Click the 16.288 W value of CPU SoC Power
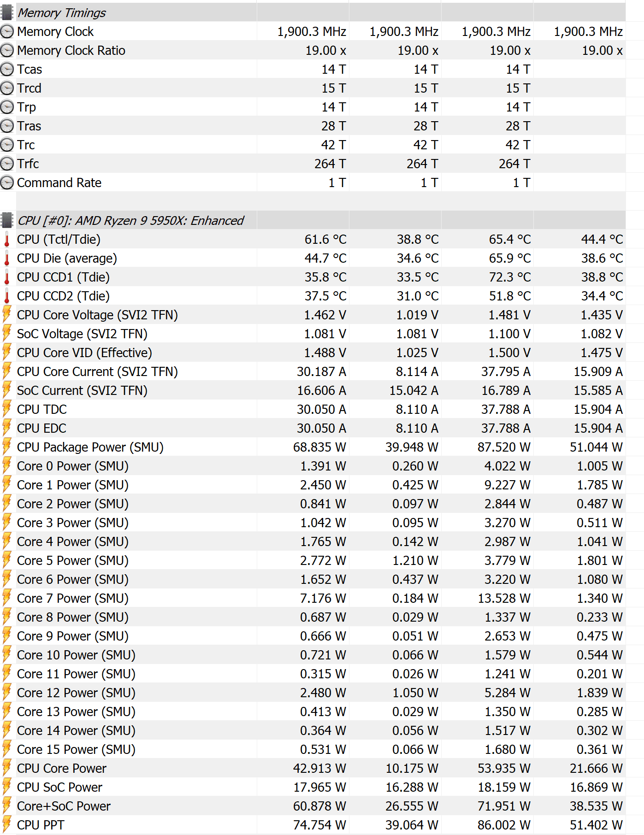The width and height of the screenshot is (644, 835). pyautogui.click(x=412, y=788)
